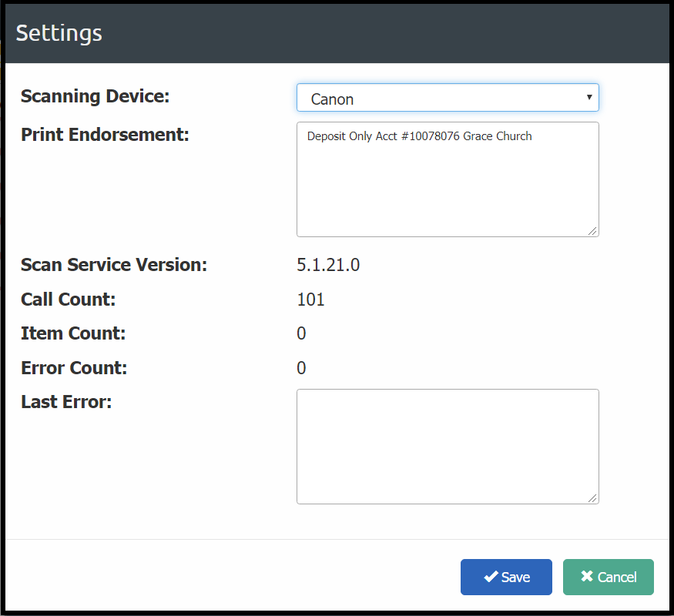Image resolution: width=674 pixels, height=616 pixels.
Task: Click the Last Error text box
Action: tap(448, 447)
